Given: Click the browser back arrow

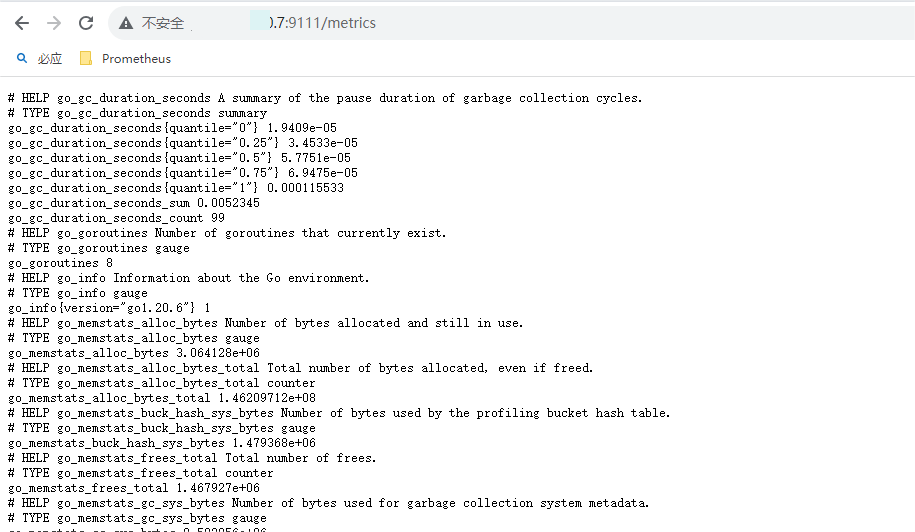Looking at the screenshot, I should click(x=21, y=23).
